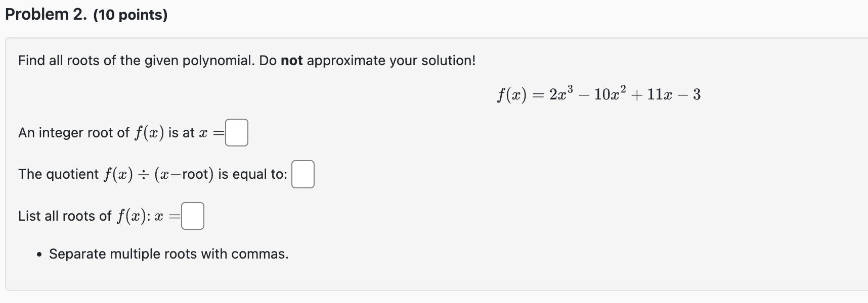Image resolution: width=868 pixels, height=303 pixels.
Task: Click the equals sign after 'x' for roots
Action: [174, 216]
